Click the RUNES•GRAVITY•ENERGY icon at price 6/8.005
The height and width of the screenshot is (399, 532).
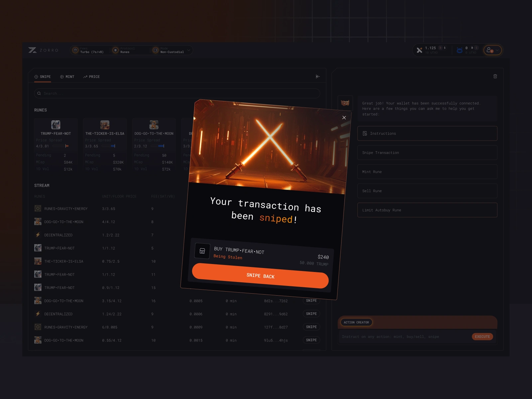pos(38,327)
